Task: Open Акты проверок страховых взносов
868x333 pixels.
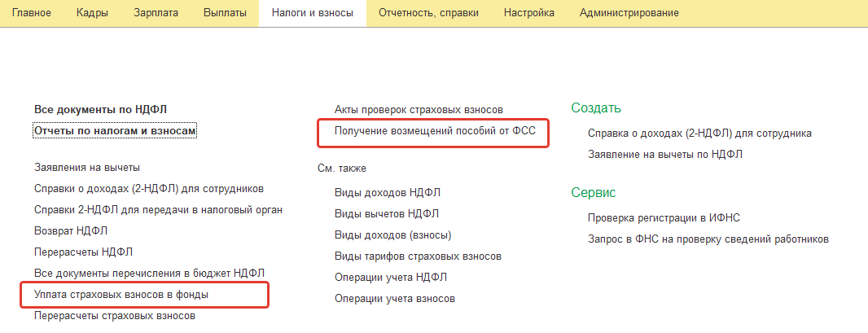Action: (419, 110)
